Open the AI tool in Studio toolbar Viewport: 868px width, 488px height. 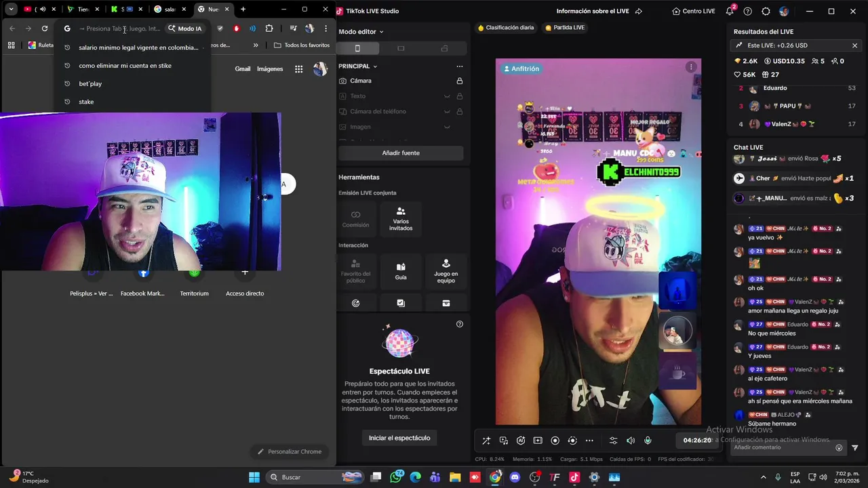coord(521,441)
